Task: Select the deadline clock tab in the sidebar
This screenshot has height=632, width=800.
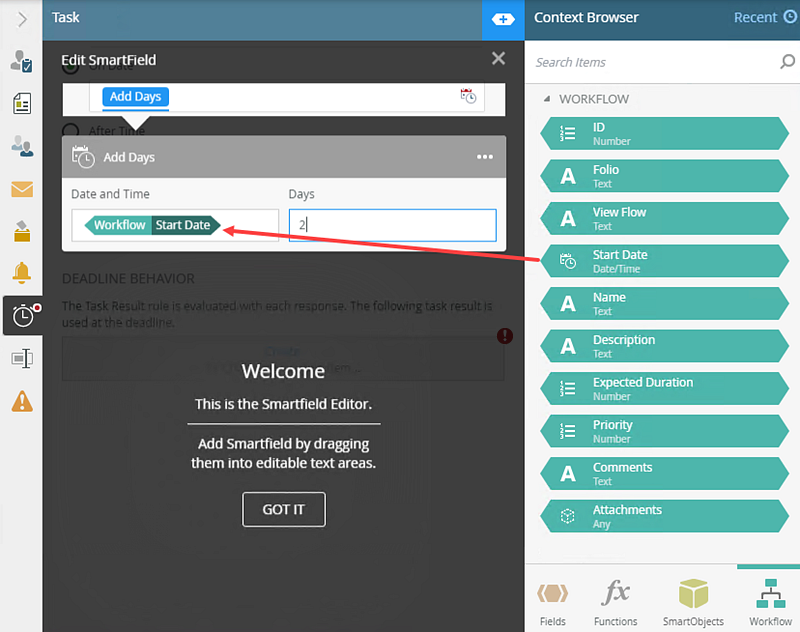Action: click(23, 315)
